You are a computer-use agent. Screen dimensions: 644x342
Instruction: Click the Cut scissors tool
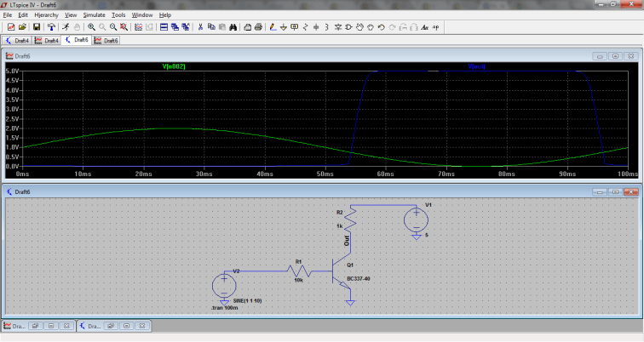(201, 27)
